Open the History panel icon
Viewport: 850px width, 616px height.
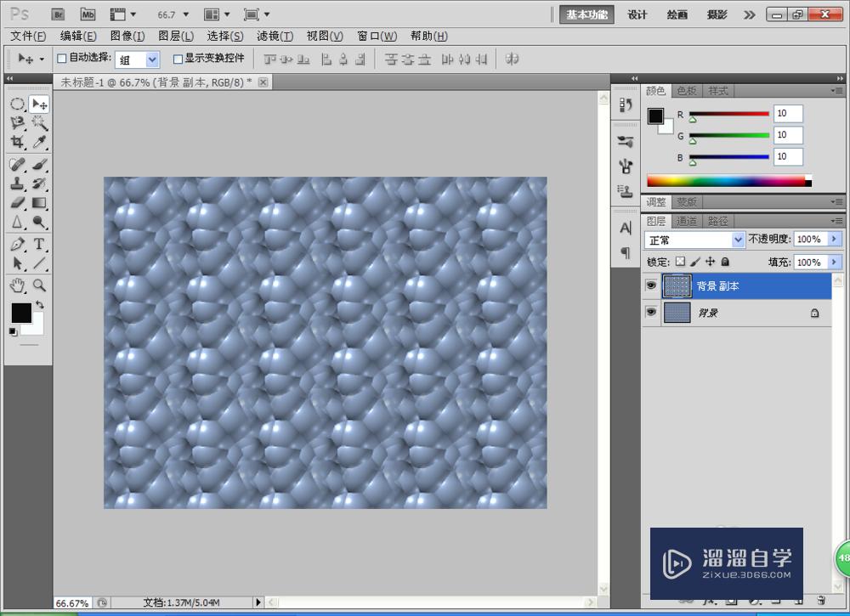tap(626, 105)
